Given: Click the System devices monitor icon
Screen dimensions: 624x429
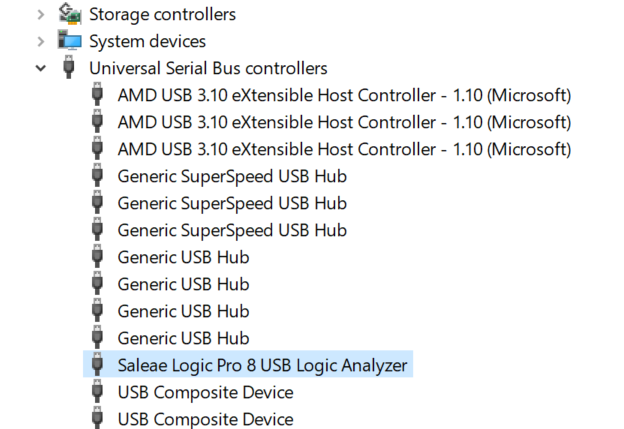Looking at the screenshot, I should point(69,41).
